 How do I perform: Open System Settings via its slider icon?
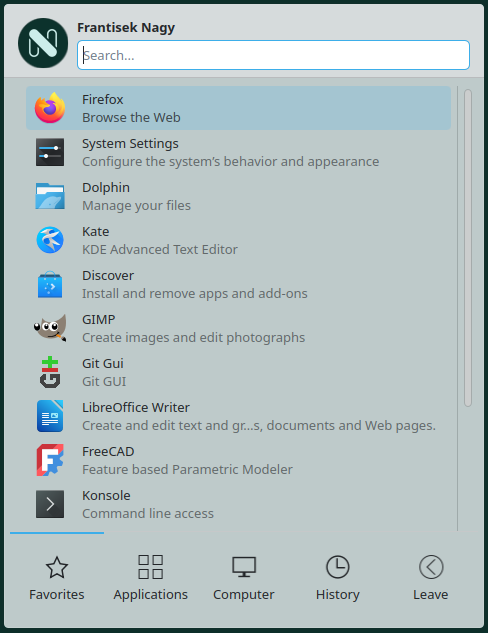click(x=50, y=152)
